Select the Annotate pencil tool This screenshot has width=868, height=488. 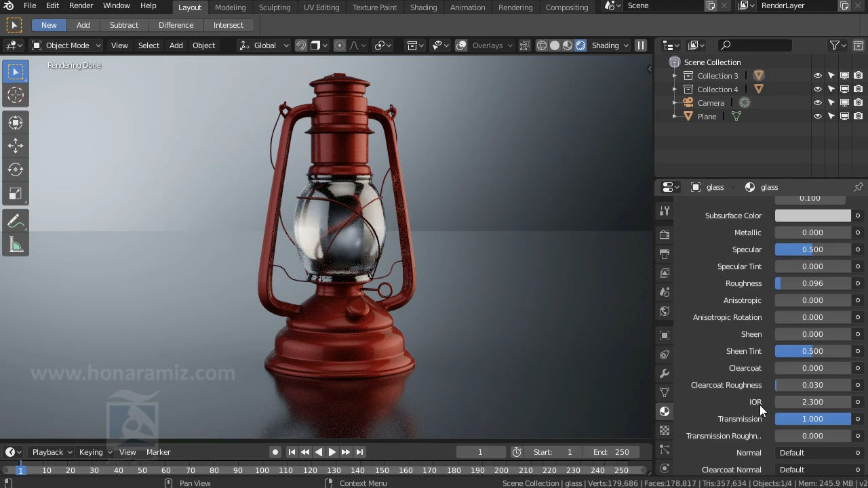click(16, 221)
